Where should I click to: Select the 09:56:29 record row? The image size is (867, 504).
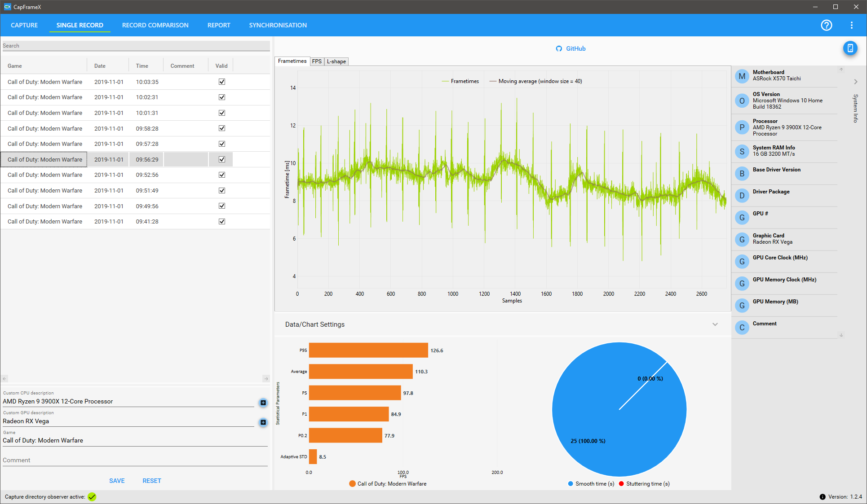135,159
